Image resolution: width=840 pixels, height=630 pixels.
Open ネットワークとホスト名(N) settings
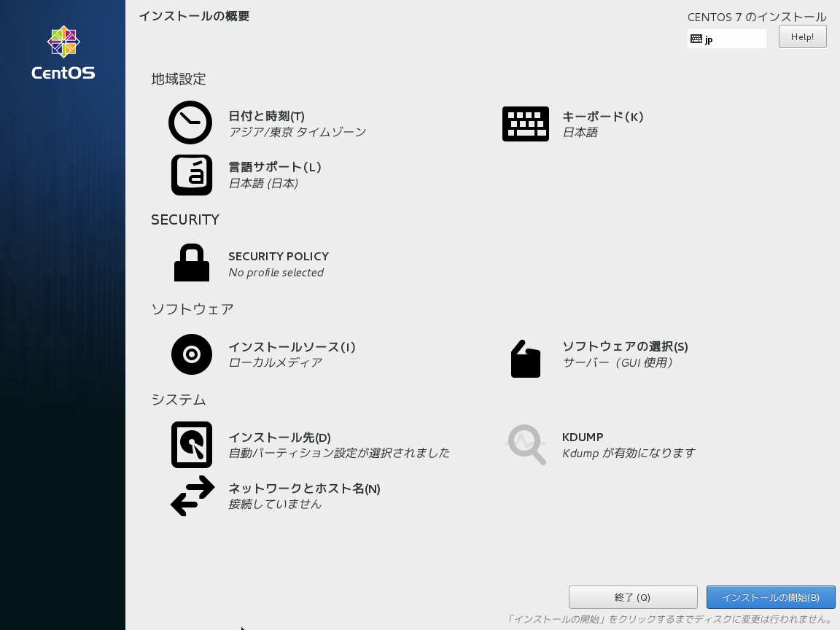(304, 489)
